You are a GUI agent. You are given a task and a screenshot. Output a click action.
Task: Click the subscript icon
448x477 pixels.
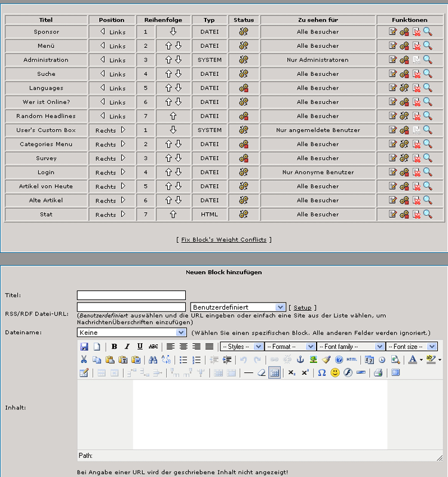pos(291,372)
